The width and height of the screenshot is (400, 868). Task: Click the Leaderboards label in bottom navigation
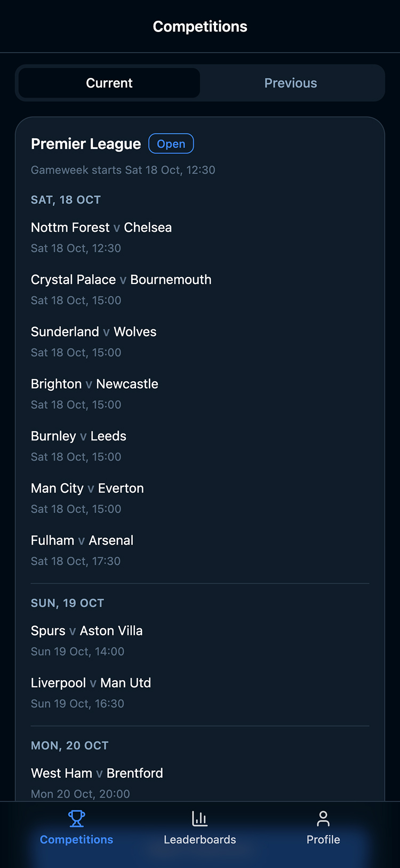(x=199, y=840)
